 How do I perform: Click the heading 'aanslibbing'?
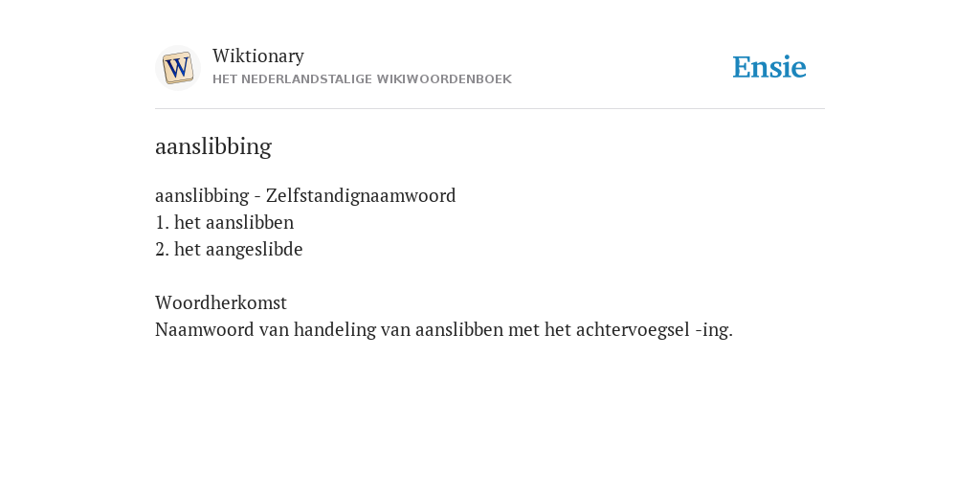coord(213,146)
